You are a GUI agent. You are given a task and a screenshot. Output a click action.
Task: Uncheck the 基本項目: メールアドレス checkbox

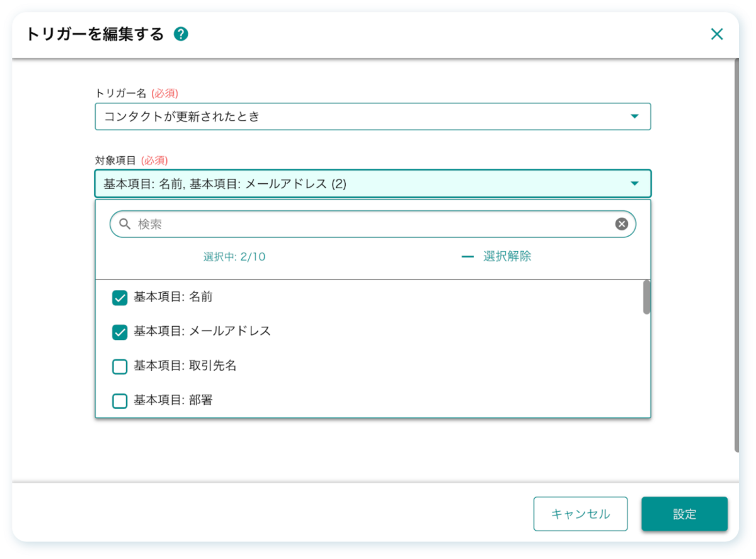[120, 332]
